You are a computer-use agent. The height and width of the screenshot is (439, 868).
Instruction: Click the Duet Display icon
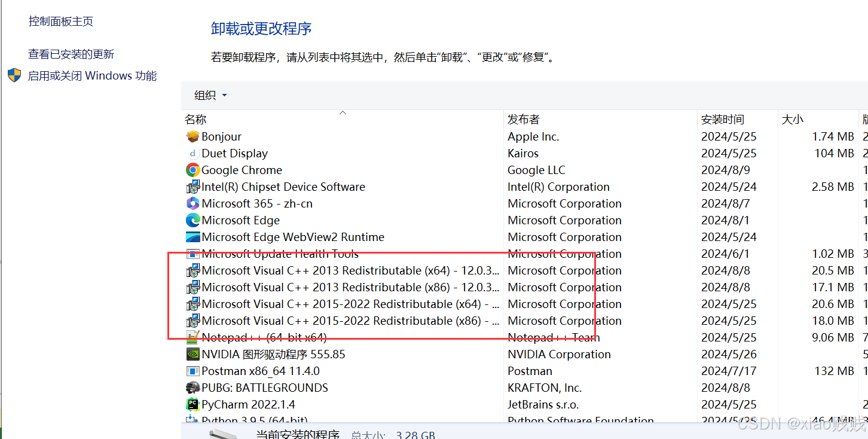coord(192,153)
